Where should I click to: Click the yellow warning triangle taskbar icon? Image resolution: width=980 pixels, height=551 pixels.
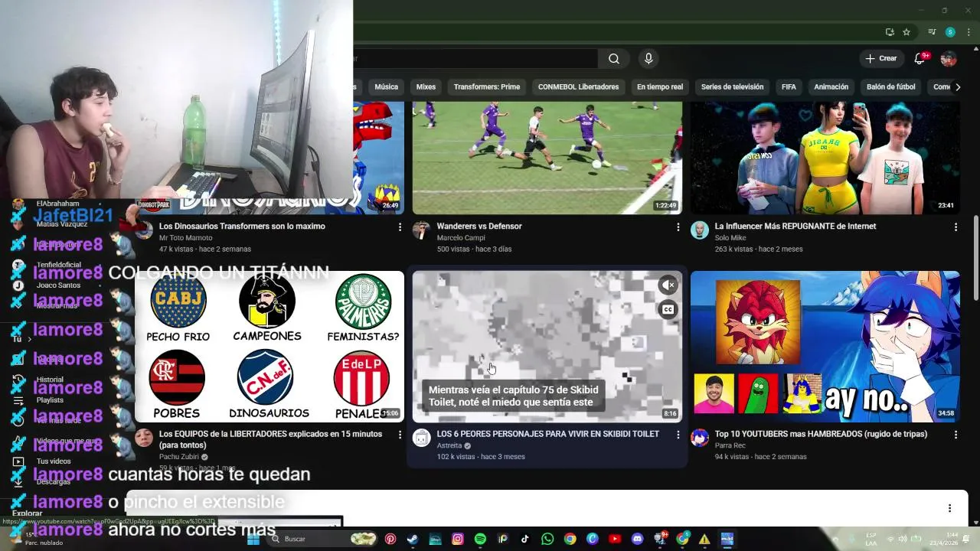(704, 539)
